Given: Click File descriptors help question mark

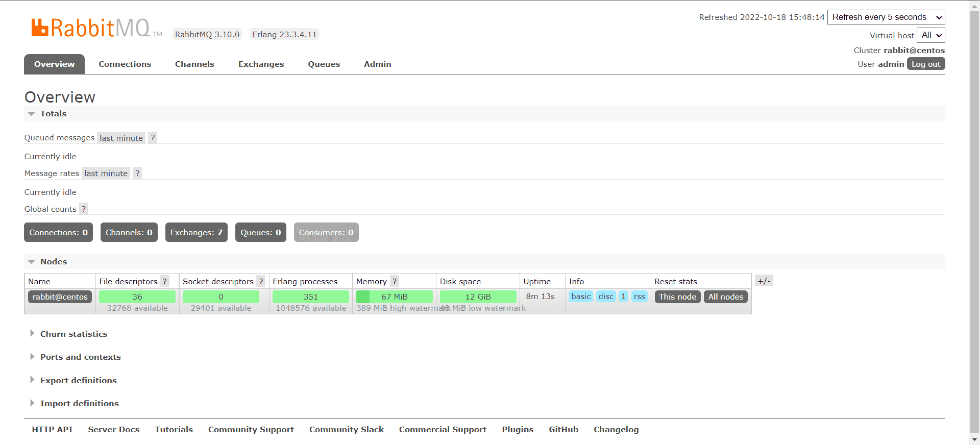Looking at the screenshot, I should [165, 282].
